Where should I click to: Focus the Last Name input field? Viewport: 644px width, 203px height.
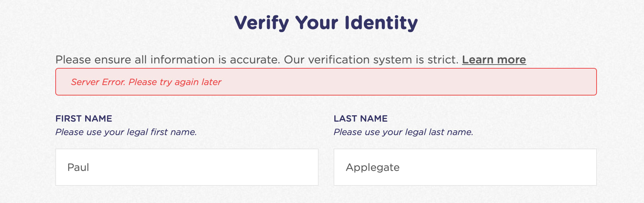tap(465, 167)
